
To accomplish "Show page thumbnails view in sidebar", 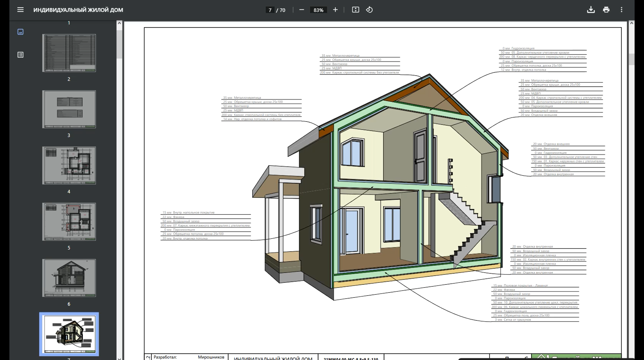I will tap(20, 32).
